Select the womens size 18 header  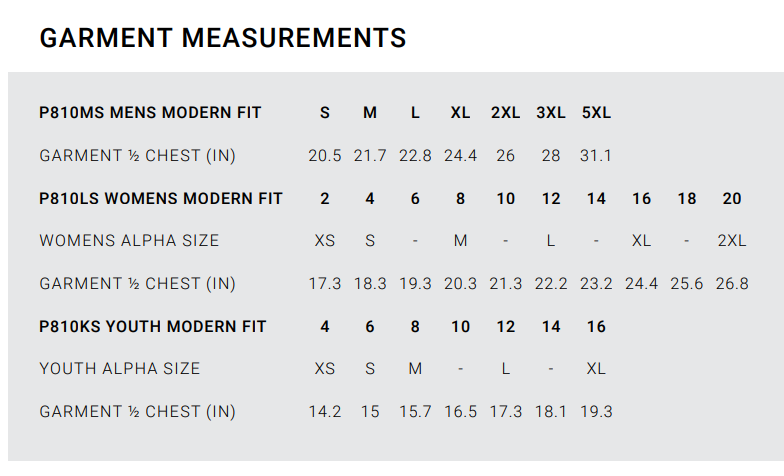[687, 199]
